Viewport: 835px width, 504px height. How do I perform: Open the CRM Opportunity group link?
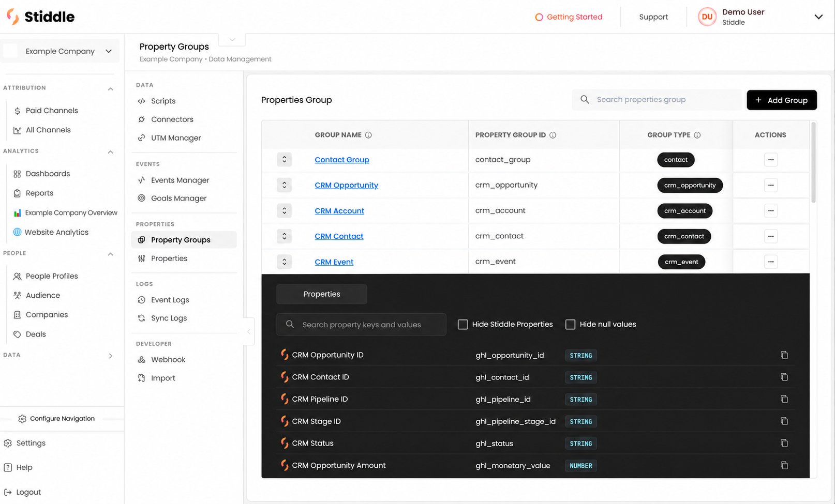(x=346, y=185)
